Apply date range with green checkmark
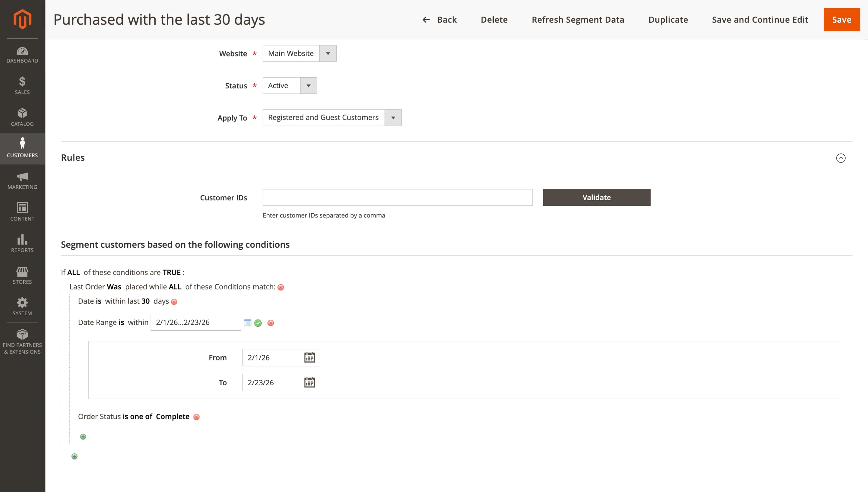Viewport: 868px width, 492px height. [258, 323]
